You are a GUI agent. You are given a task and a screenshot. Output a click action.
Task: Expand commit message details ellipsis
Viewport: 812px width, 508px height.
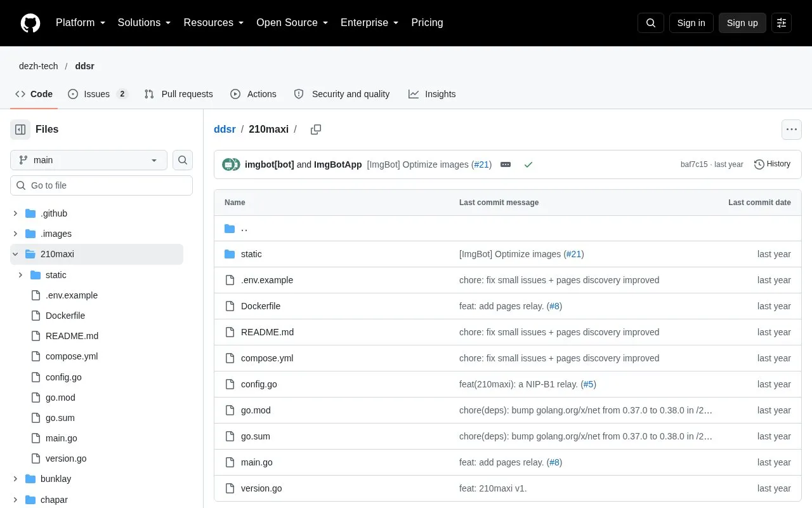[506, 164]
